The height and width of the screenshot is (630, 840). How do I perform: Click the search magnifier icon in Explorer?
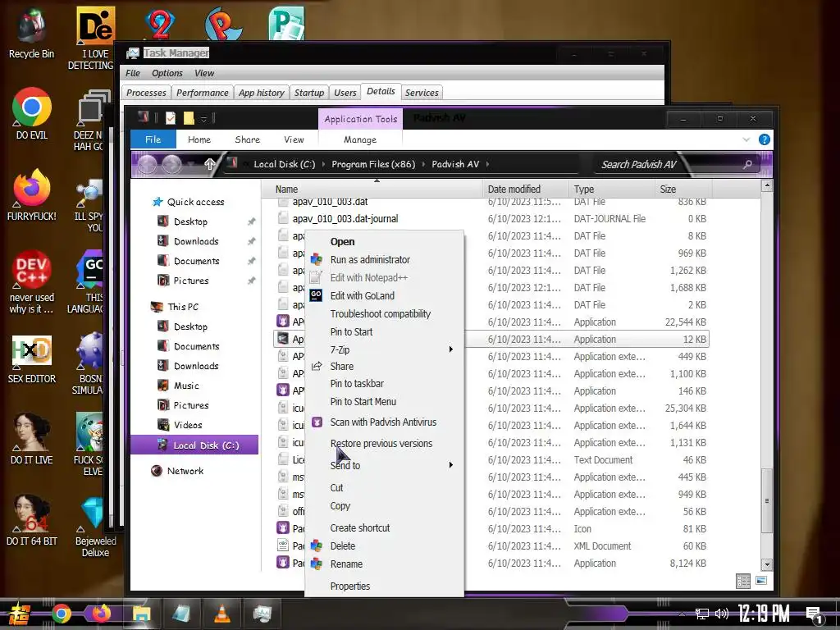(x=747, y=164)
